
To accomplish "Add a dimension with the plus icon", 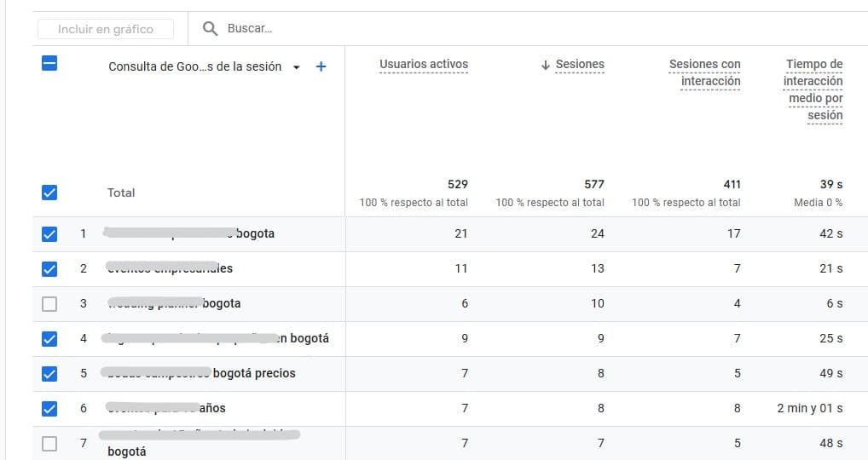I will 321,66.
